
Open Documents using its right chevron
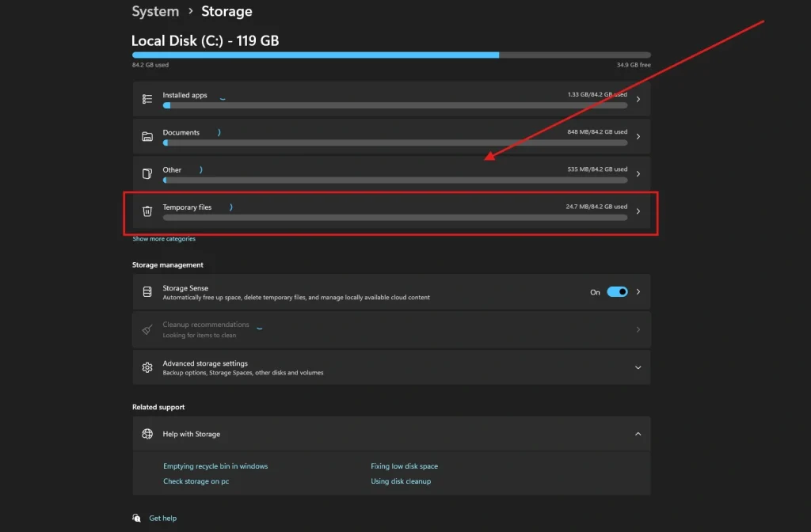638,136
